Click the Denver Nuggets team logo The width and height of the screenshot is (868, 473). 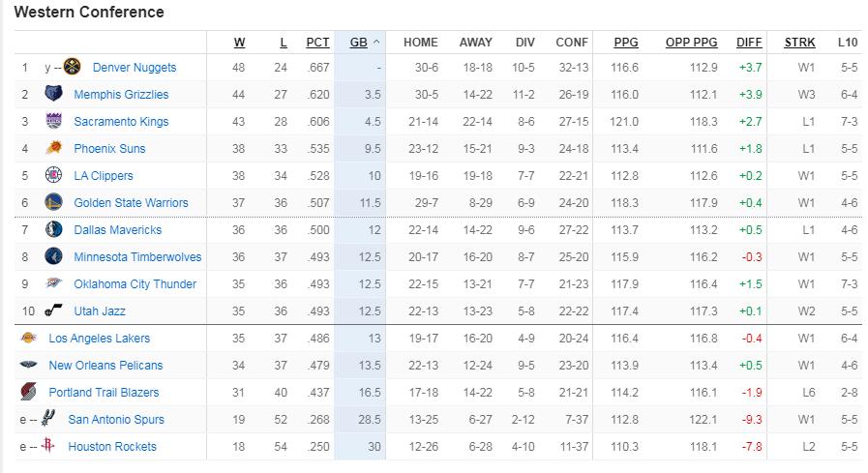[72, 68]
